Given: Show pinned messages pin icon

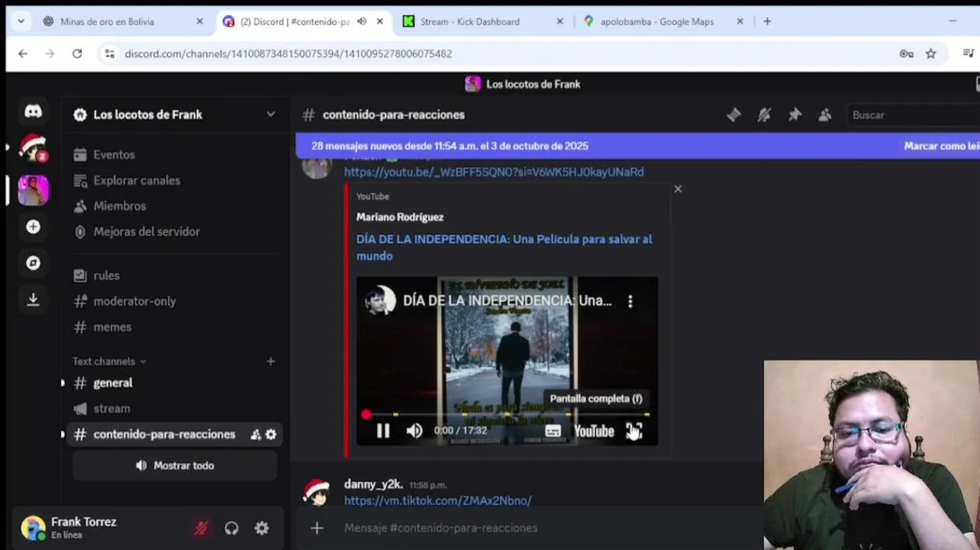Looking at the screenshot, I should pyautogui.click(x=795, y=115).
